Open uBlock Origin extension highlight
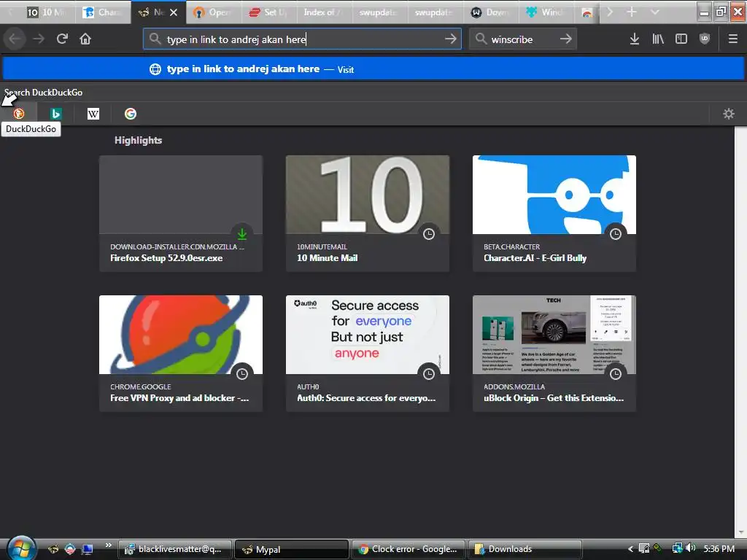Screen dimensions: 747x560 554,354
